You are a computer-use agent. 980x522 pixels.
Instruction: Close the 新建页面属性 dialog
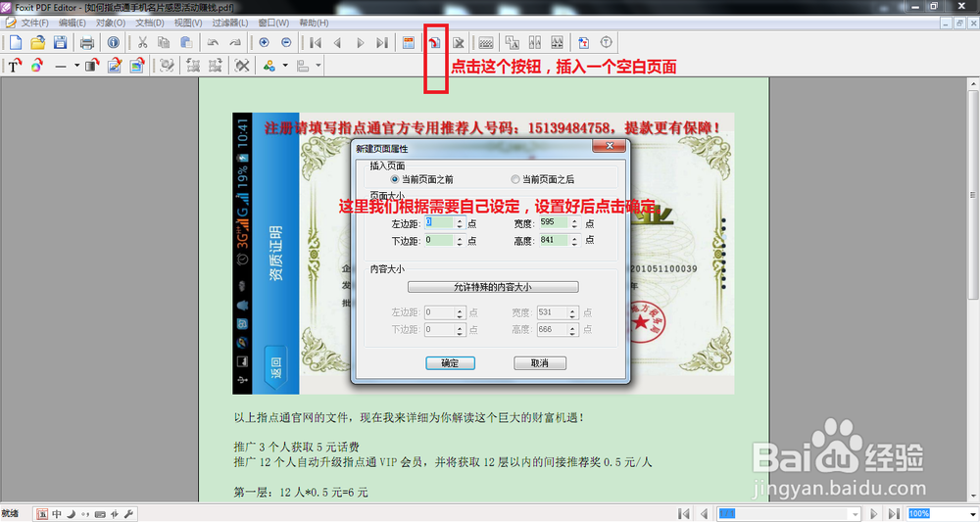point(609,146)
